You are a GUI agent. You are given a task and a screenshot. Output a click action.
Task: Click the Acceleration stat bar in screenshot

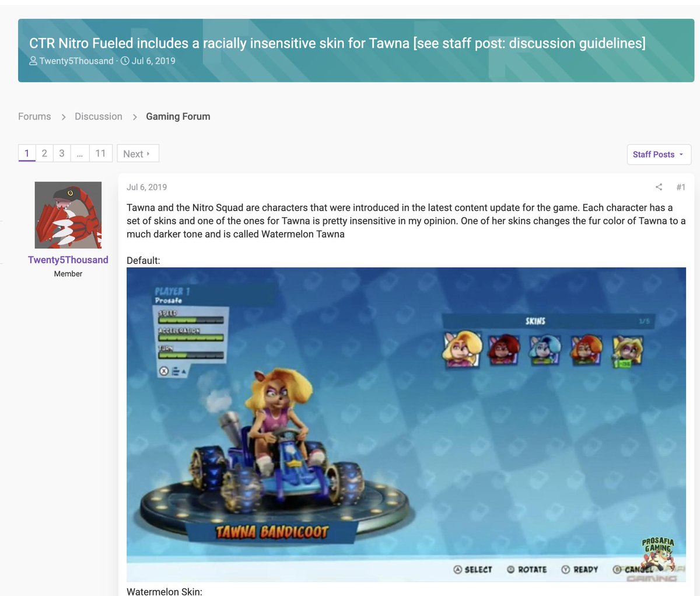[x=191, y=337]
